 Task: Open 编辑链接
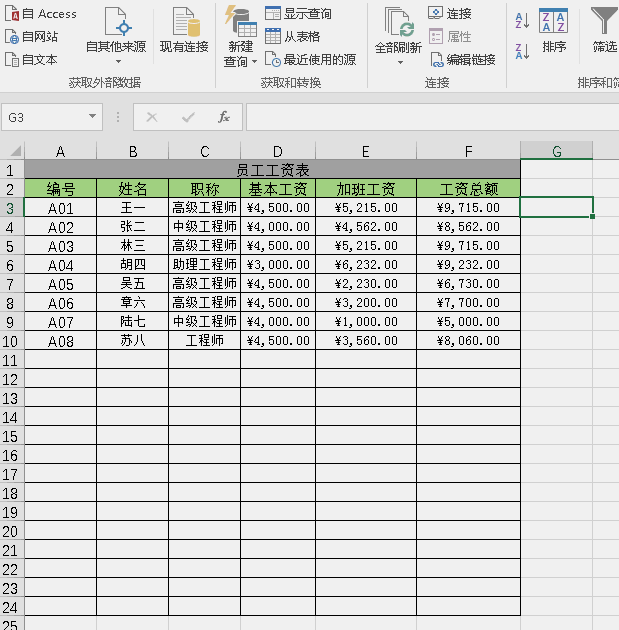click(x=463, y=60)
